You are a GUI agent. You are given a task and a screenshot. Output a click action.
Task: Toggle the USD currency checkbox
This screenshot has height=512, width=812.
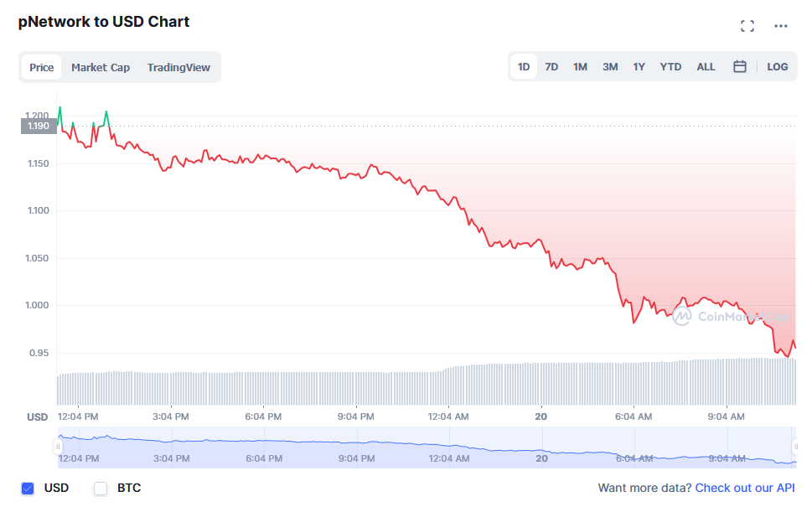[28, 488]
